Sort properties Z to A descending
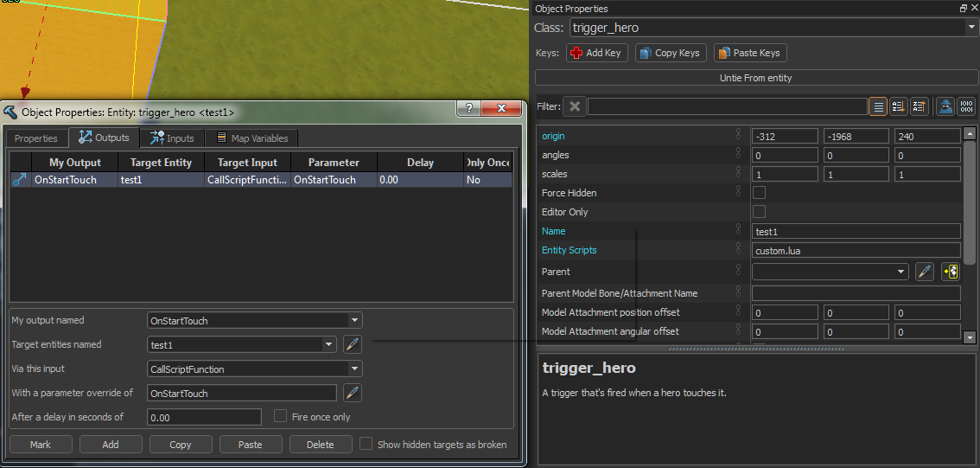 coord(920,106)
